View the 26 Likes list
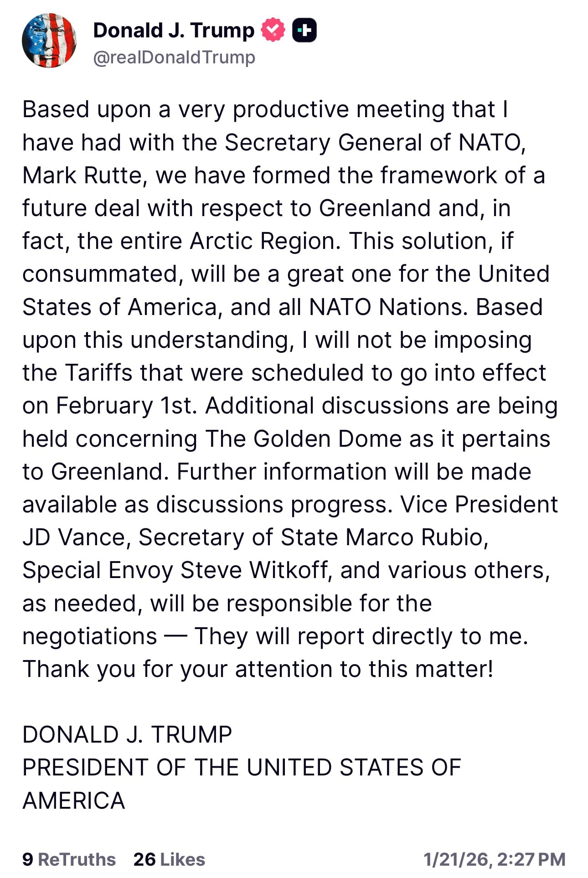The width and height of the screenshot is (588, 878). pos(169,859)
